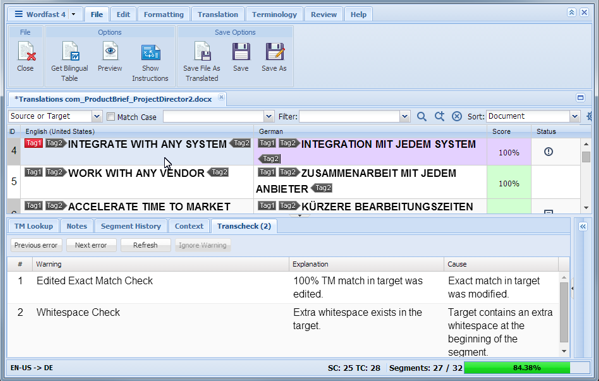Click Ignore Warning button

tap(203, 245)
